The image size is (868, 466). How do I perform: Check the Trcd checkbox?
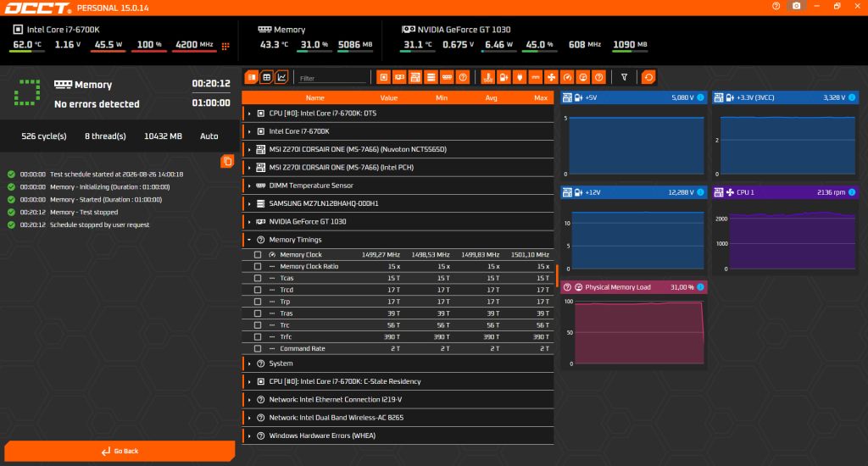pyautogui.click(x=258, y=290)
